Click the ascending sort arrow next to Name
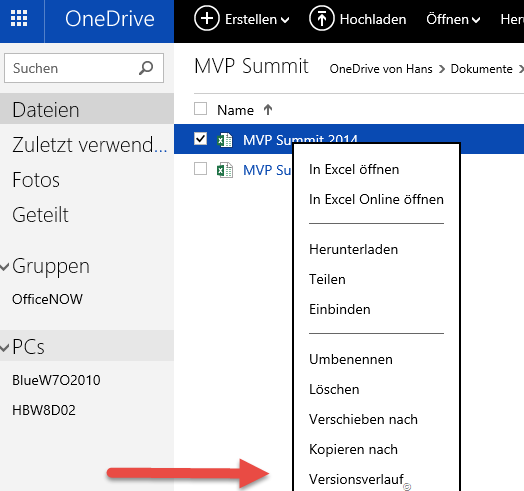Image resolution: width=524 pixels, height=491 pixels. click(268, 110)
